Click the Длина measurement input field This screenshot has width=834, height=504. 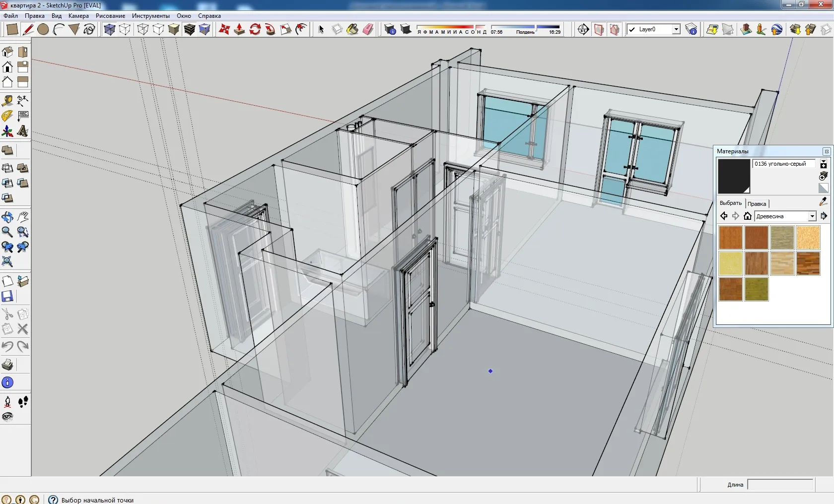[780, 485]
